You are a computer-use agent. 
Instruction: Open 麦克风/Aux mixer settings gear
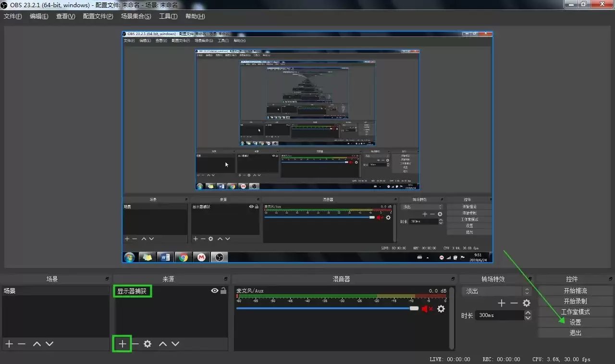441,309
